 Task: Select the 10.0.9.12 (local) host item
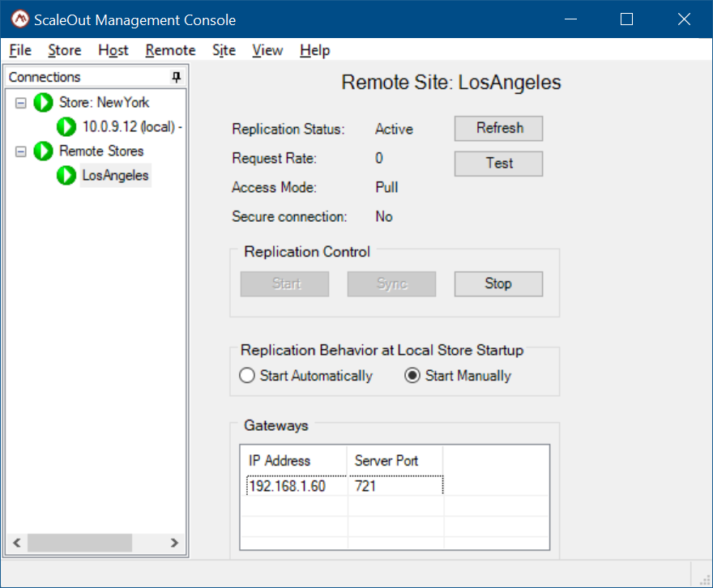click(132, 126)
